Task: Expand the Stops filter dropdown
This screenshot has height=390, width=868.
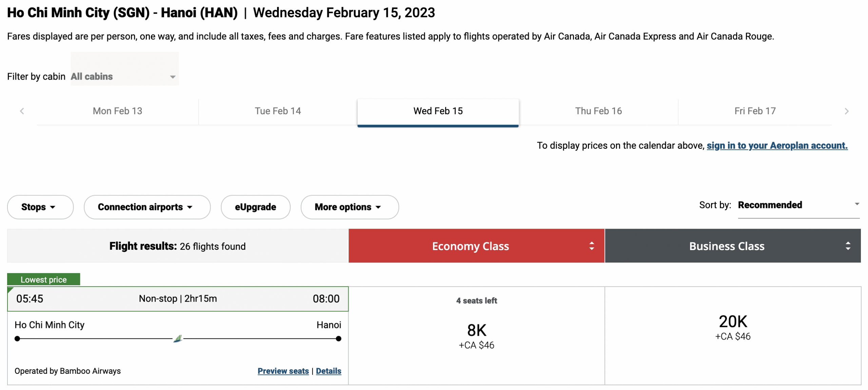Action: (x=40, y=207)
